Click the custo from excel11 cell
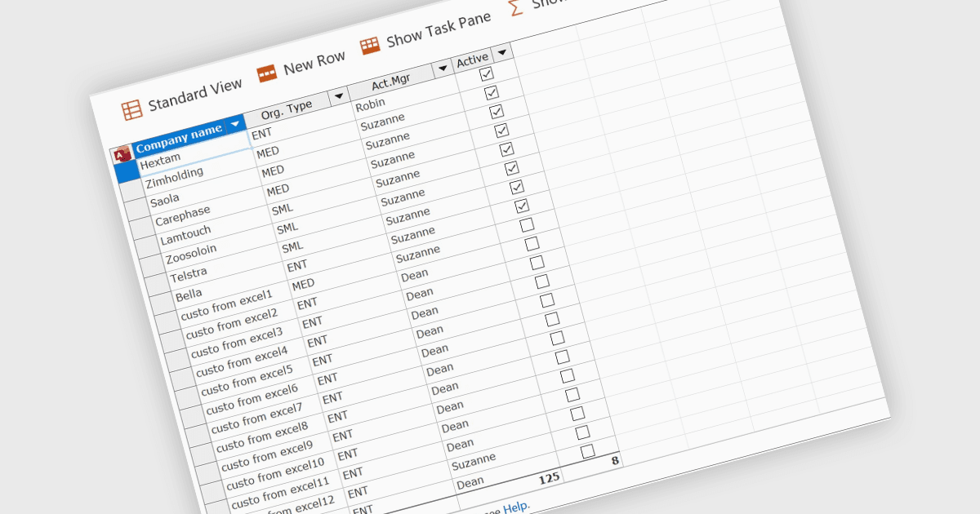 click(x=284, y=494)
